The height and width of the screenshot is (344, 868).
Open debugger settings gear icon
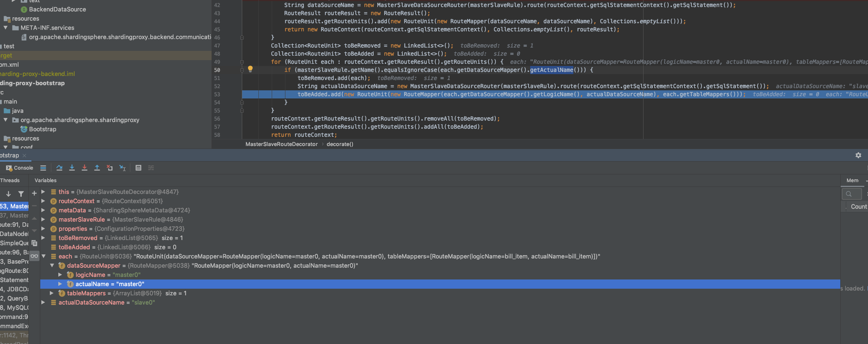coord(859,155)
